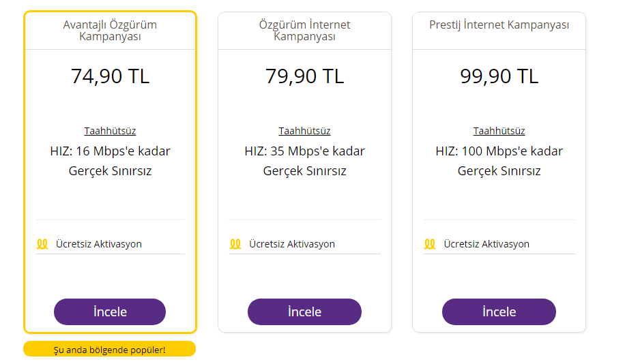Click 'HIZ: 16 Mbps'e kadar' text
The height and width of the screenshot is (364, 625).
coord(110,151)
